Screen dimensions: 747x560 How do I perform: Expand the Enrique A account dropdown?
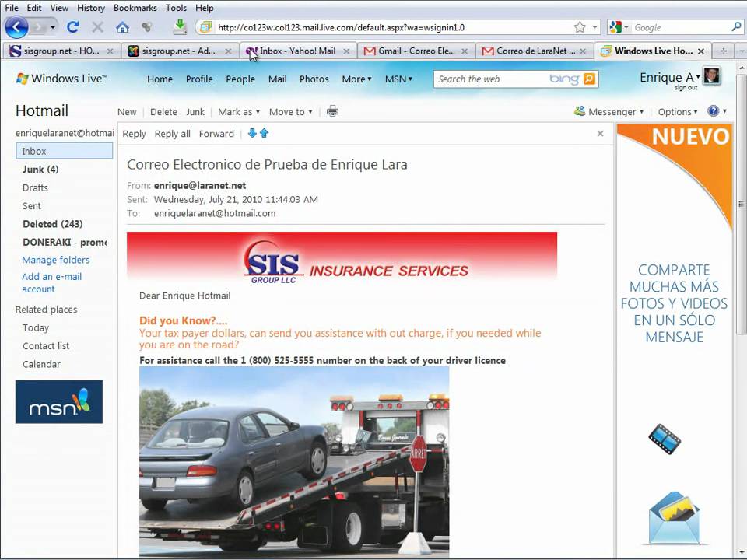pyautogui.click(x=698, y=76)
